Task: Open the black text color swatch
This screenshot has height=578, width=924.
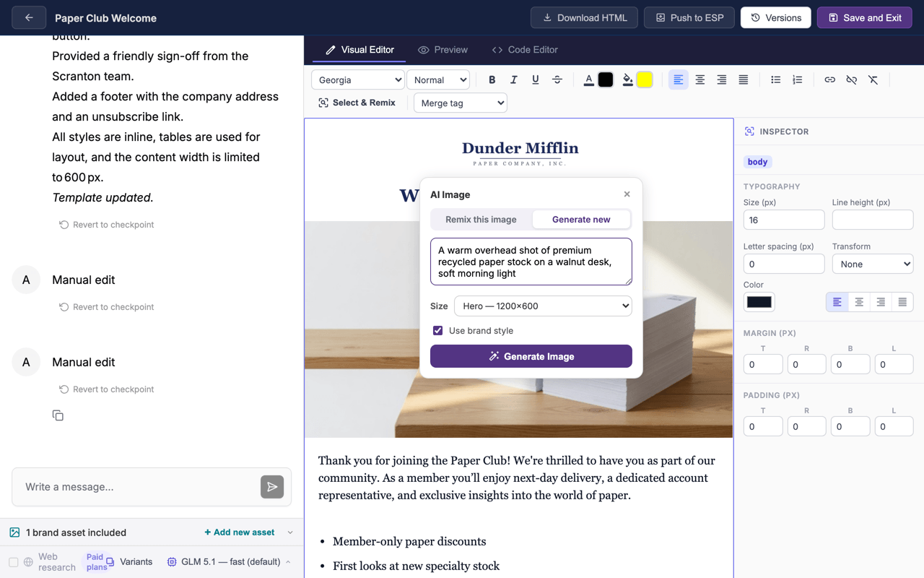Action: 606,80
